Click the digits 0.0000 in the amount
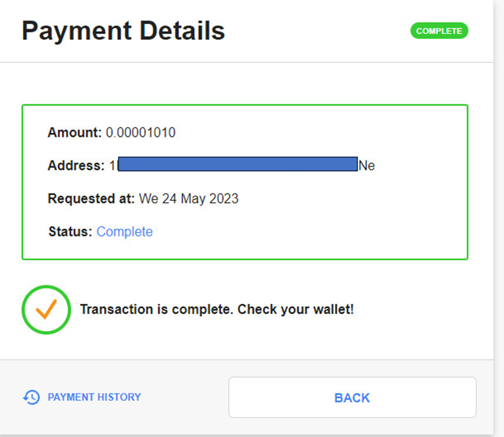Viewport: 504px width, 437px height. (126, 132)
